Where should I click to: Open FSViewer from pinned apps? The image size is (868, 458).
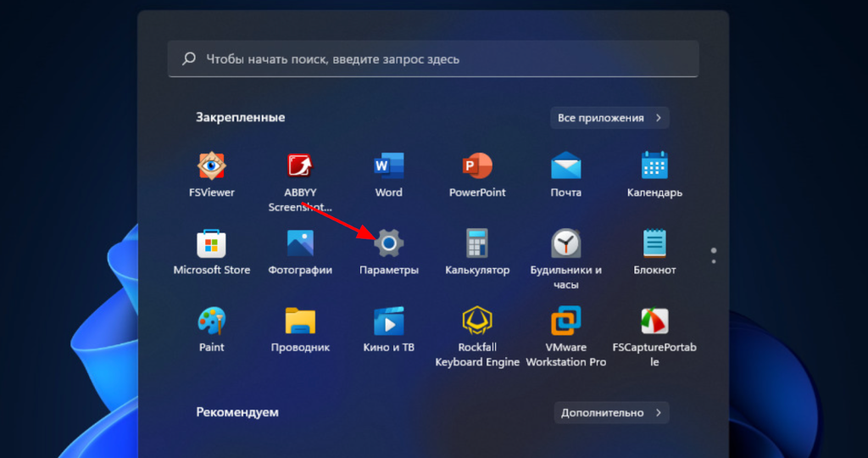coord(211,165)
